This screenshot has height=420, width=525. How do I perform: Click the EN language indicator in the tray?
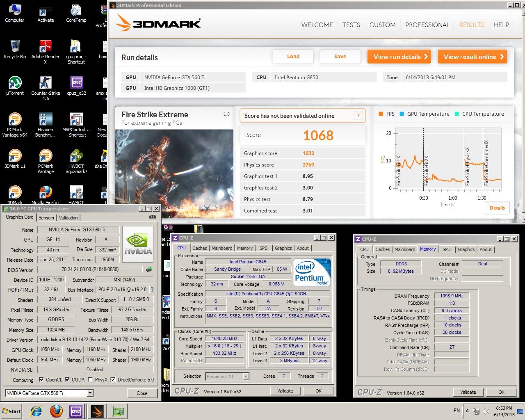coord(457,411)
